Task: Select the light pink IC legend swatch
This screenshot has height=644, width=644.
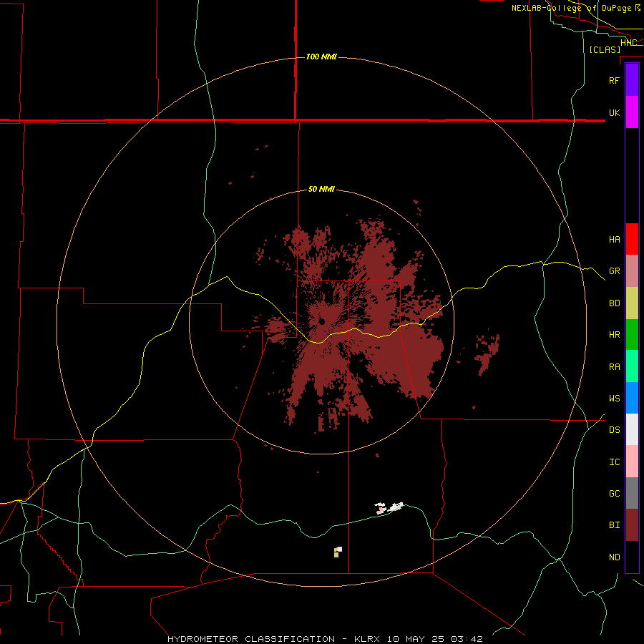Action: pos(632,462)
